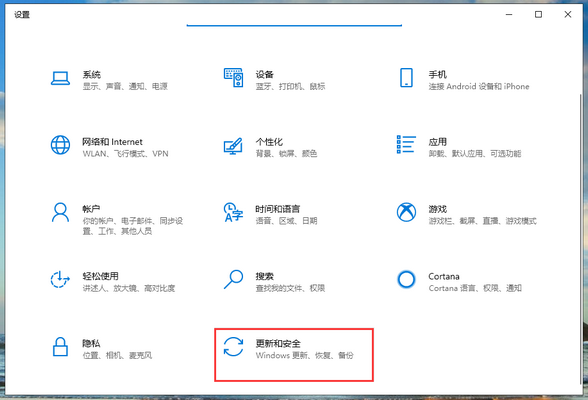
Task: Open the 轻松使用 dashed clock icon
Action: pyautogui.click(x=60, y=280)
